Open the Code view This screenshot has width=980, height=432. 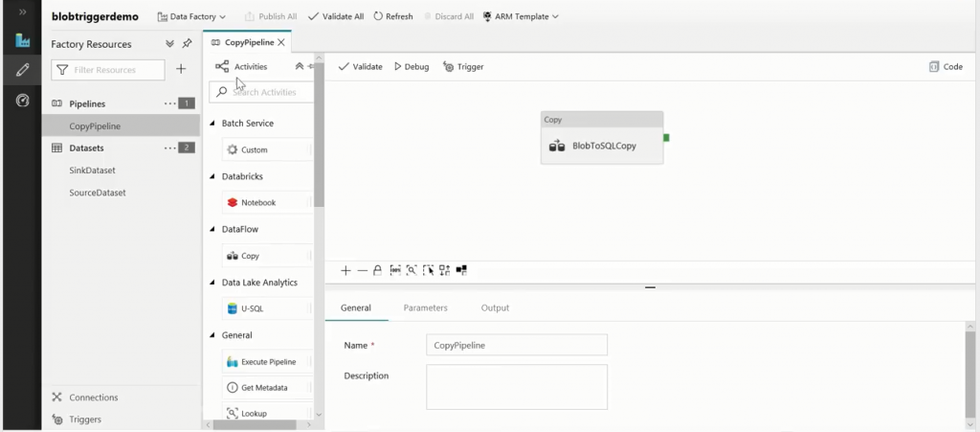(946, 66)
